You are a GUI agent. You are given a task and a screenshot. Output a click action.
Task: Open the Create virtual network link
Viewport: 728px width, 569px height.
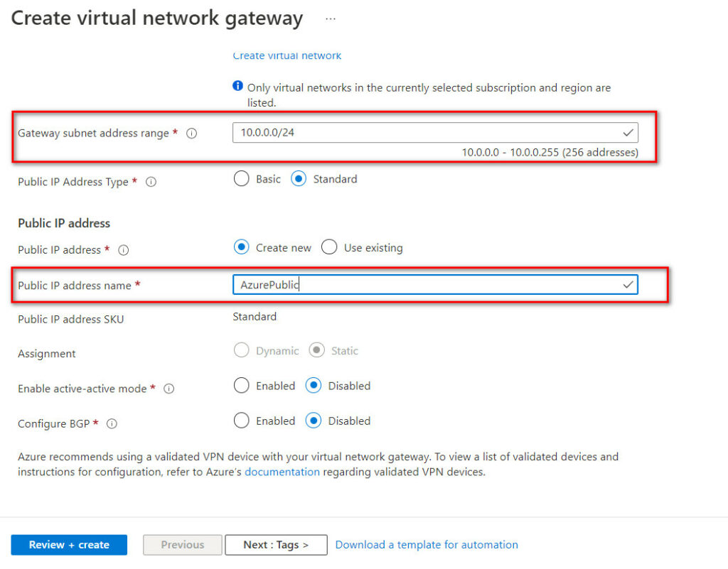(x=287, y=55)
